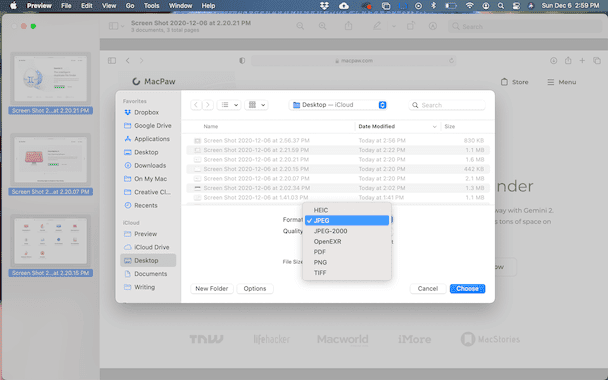Select Screen Shot 2020-12-06 at 2.02.34 PM
This screenshot has width=608, height=380.
click(338, 188)
